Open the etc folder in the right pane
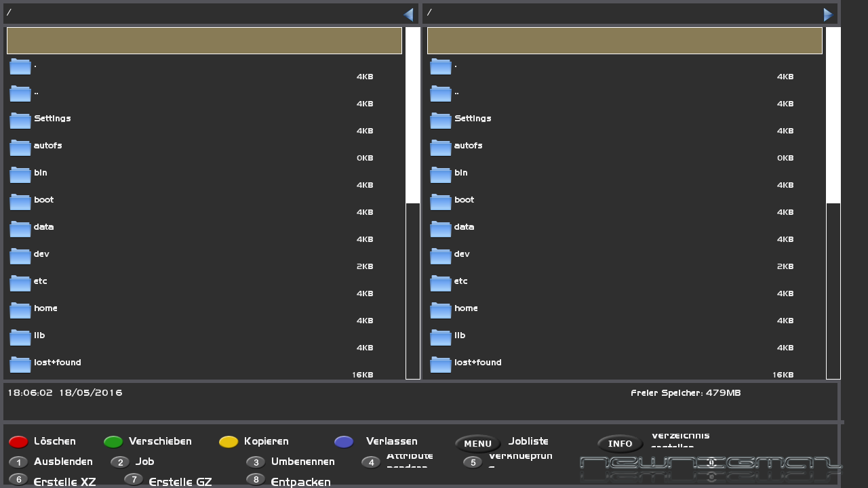868x488 pixels. coord(460,282)
